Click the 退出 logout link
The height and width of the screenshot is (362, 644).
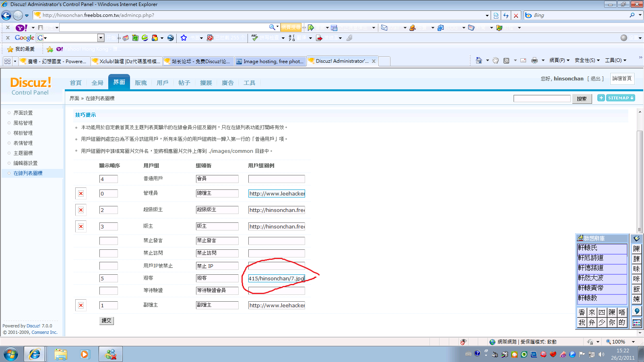coord(595,79)
